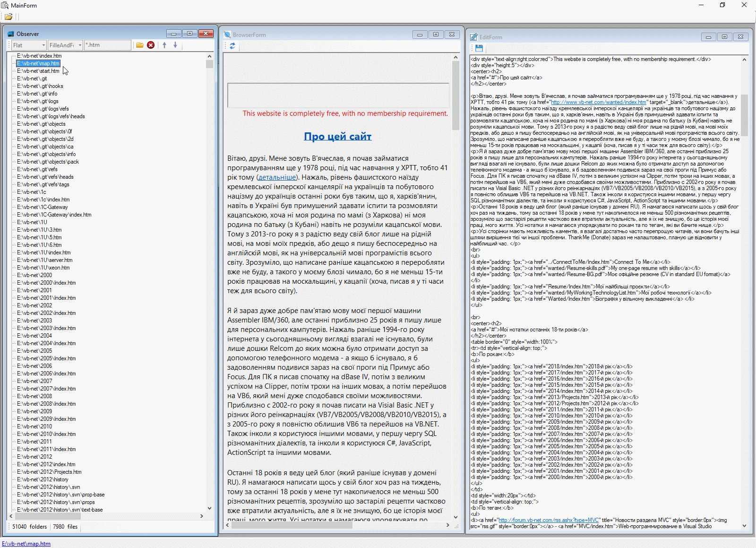The width and height of the screenshot is (756, 548).
Task: Open the 'детальніше' link in BrowserForm
Action: pyautogui.click(x=277, y=177)
